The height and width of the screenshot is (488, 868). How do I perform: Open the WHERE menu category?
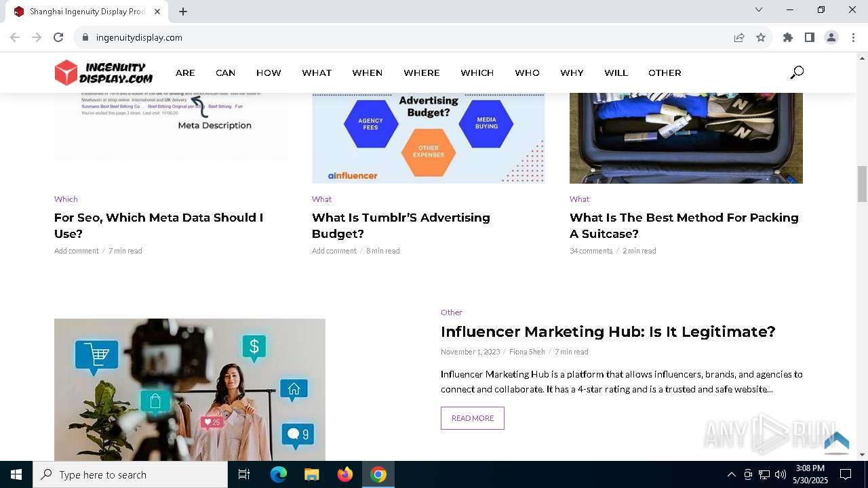coord(422,73)
